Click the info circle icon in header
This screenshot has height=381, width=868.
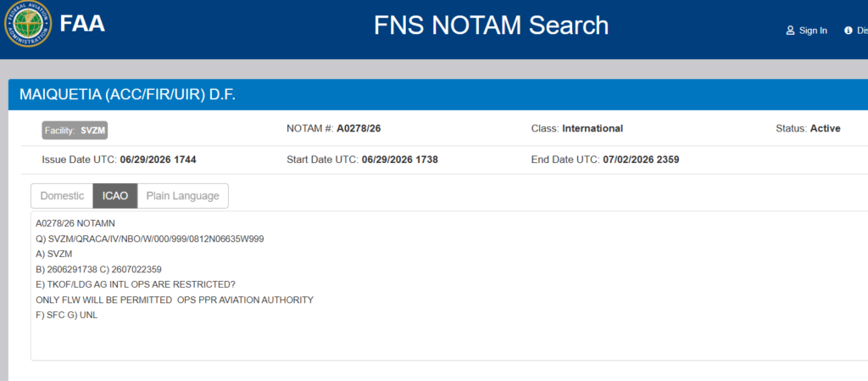[x=848, y=31]
